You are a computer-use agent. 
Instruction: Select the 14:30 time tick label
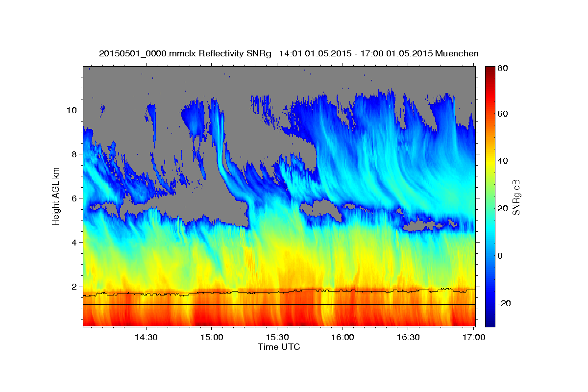(146, 338)
